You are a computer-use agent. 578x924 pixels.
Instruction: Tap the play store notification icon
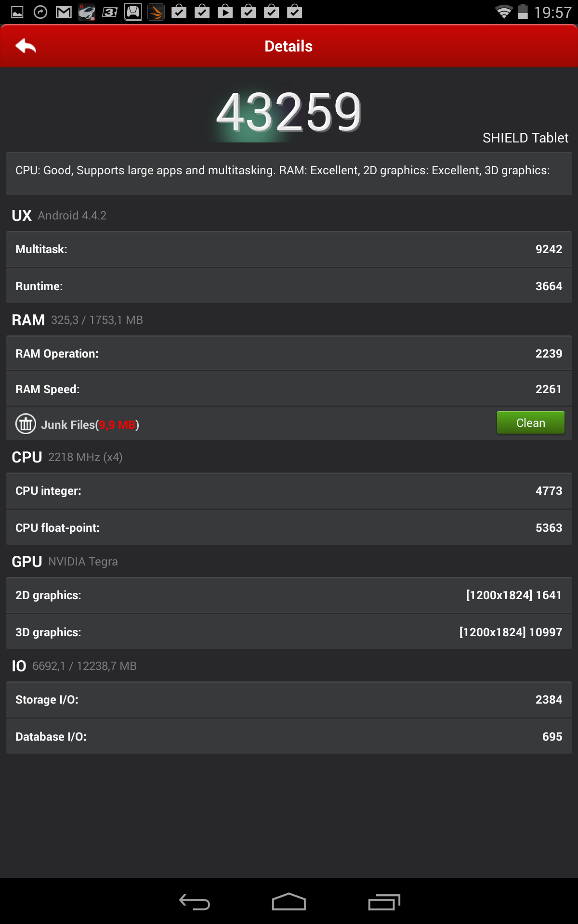click(225, 12)
